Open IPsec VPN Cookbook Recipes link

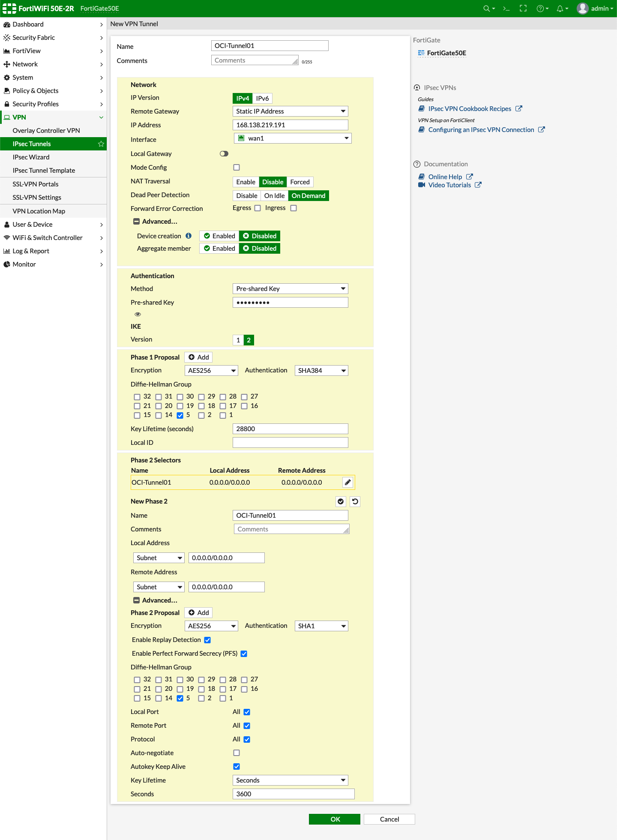click(470, 109)
